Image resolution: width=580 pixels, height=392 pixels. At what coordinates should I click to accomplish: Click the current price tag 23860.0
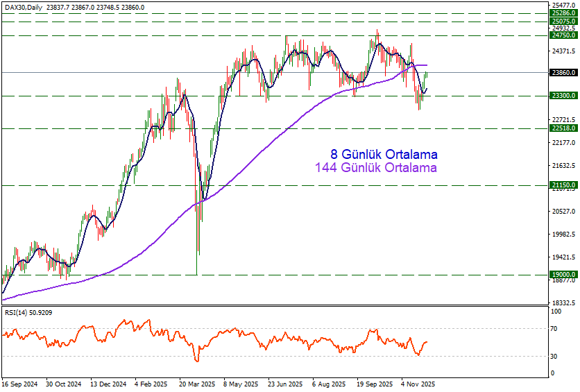(563, 72)
